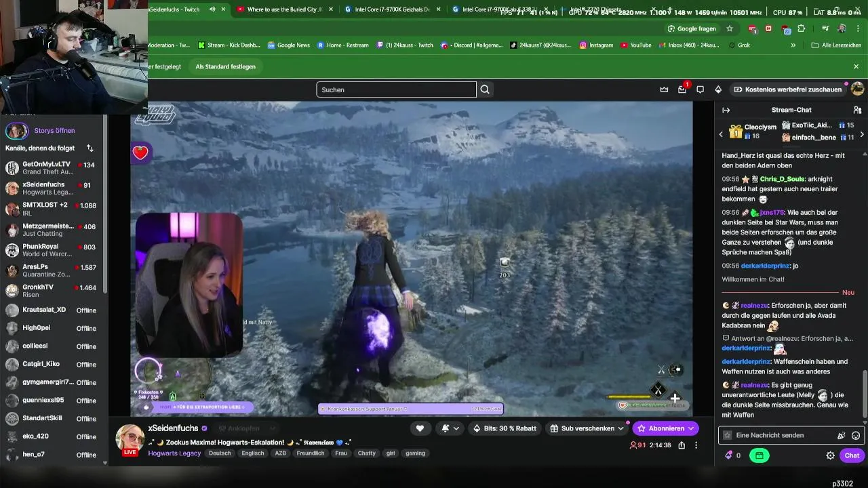Open notification bell dropdown next to heart

tap(449, 428)
